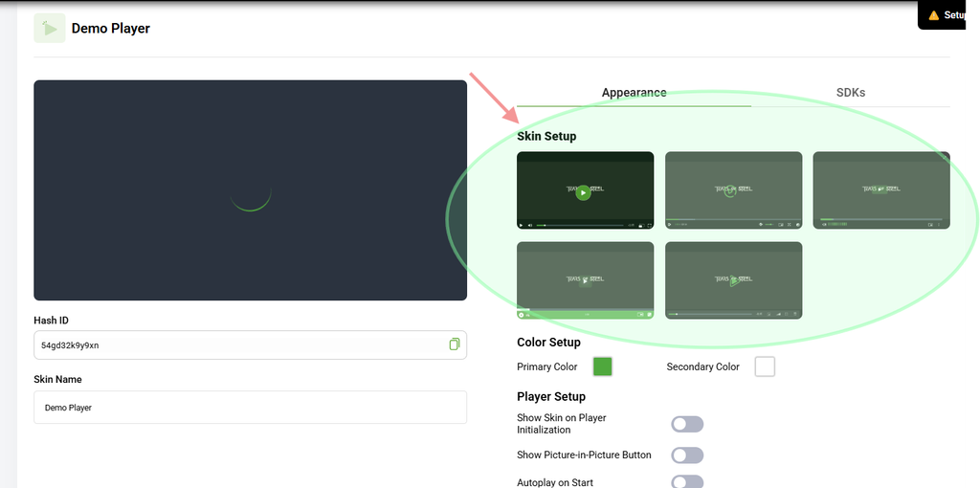Viewport: 980px width, 488px height.
Task: Toggle Show Skin on Player Initialization
Action: coord(687,424)
